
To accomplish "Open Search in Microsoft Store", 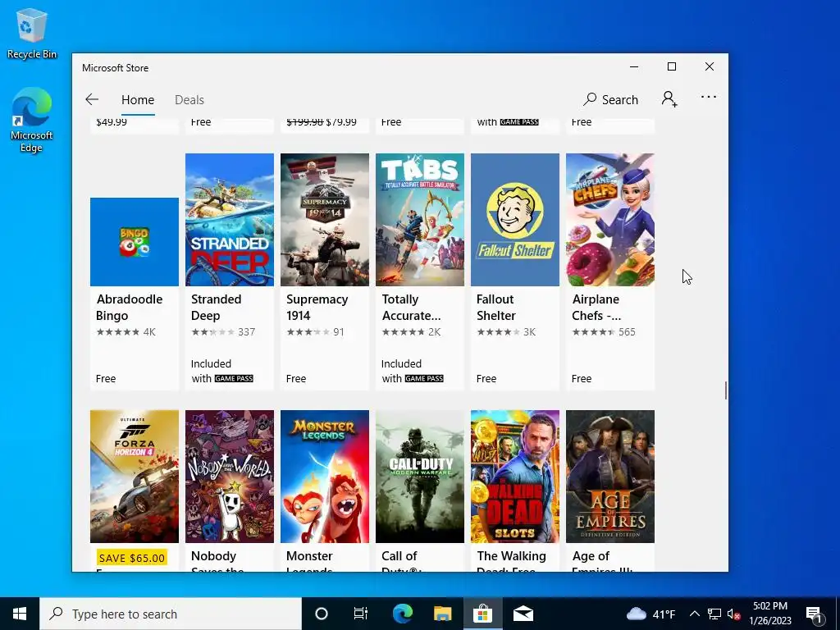I will coord(610,99).
